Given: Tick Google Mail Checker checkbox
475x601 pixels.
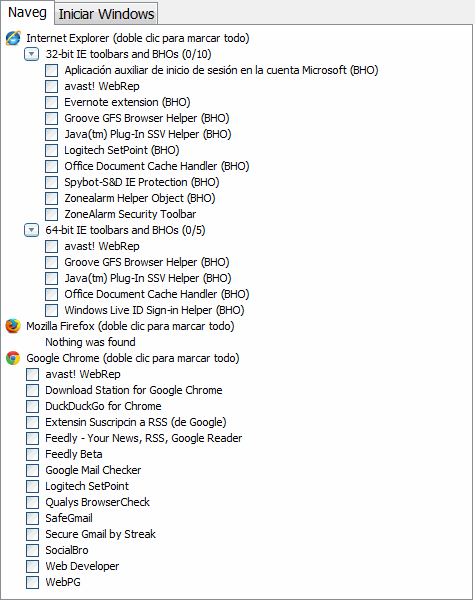Looking at the screenshot, I should [33, 470].
